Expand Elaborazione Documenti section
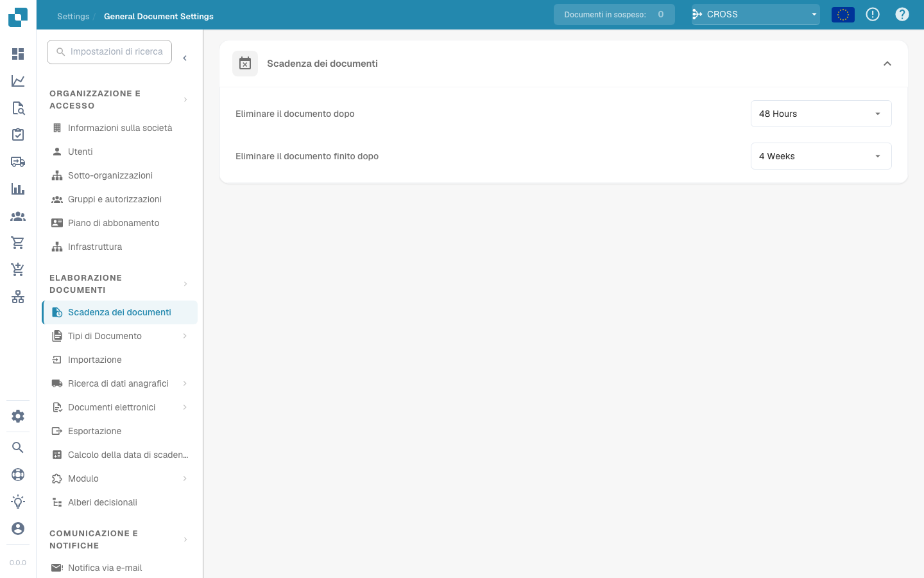 (185, 284)
